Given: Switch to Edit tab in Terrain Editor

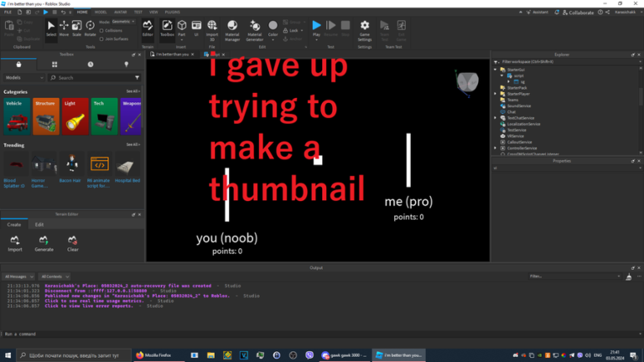Looking at the screenshot, I should point(39,225).
